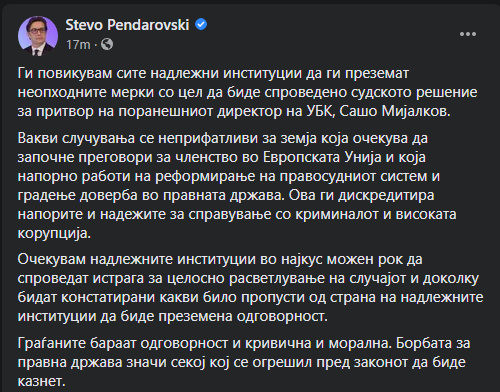Click the paragraph starting "Очекувам надлежните"

point(250,288)
